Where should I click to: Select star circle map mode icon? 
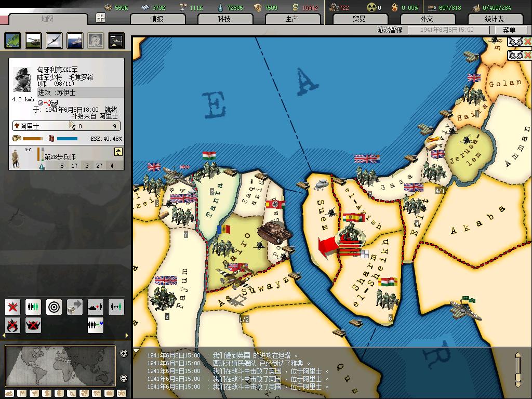tap(122, 393)
